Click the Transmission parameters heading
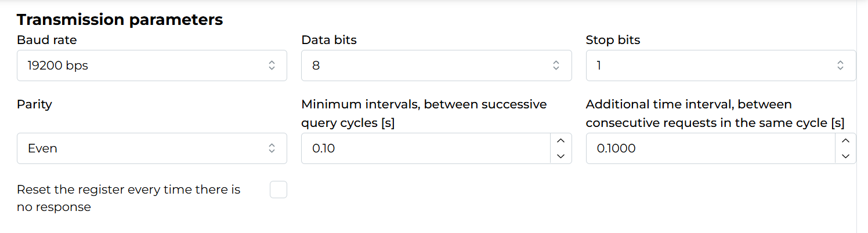 tap(120, 19)
